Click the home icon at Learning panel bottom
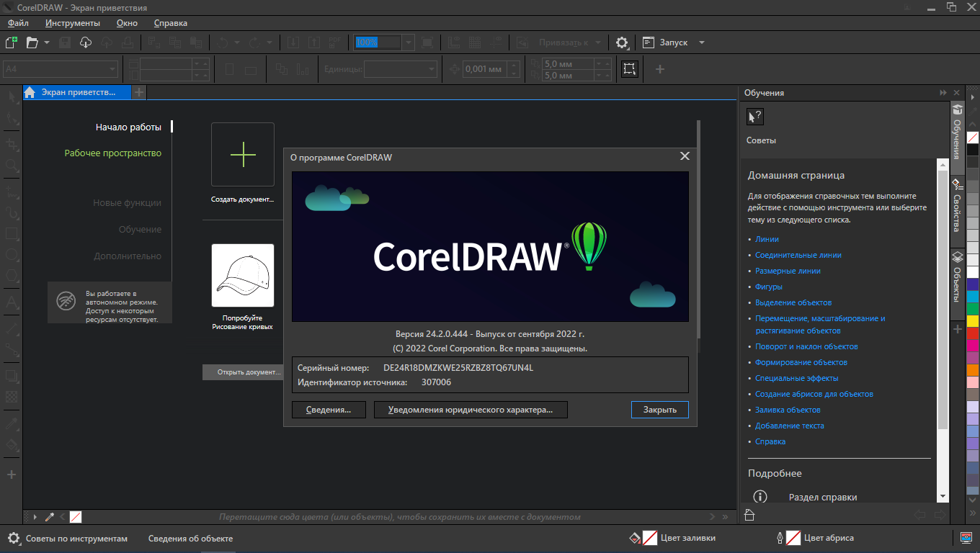 (x=749, y=515)
